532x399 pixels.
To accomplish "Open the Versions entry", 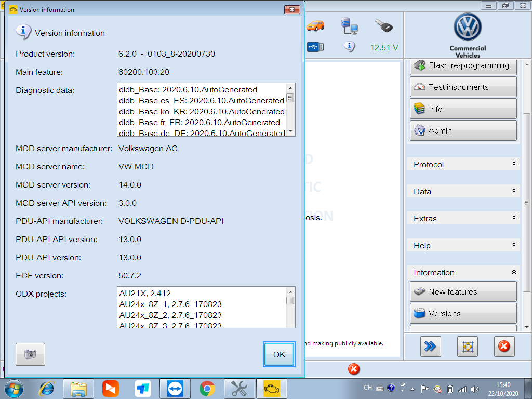I will [463, 313].
